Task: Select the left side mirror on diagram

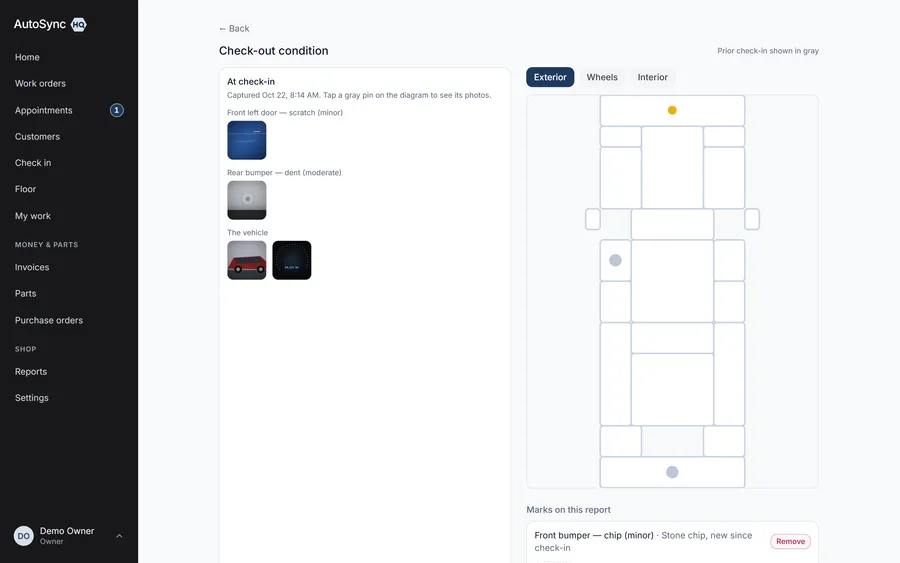Action: pos(593,219)
